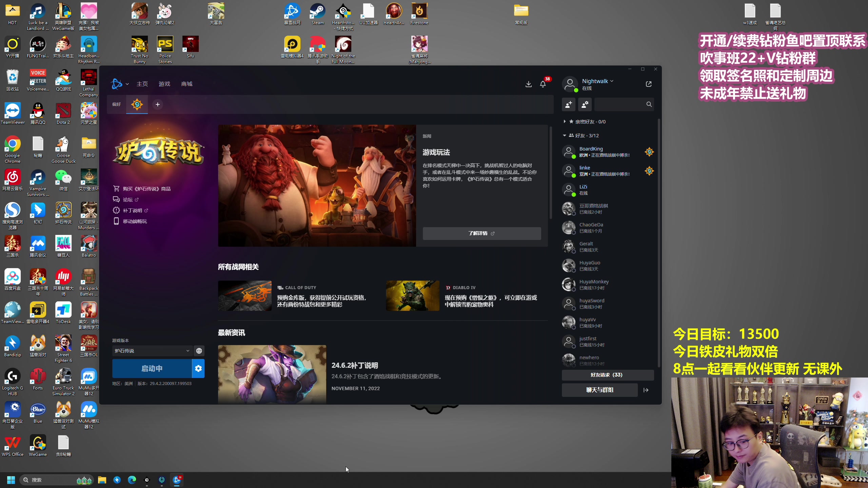Open 聊天与群组 button
The height and width of the screenshot is (488, 868).
point(599,390)
